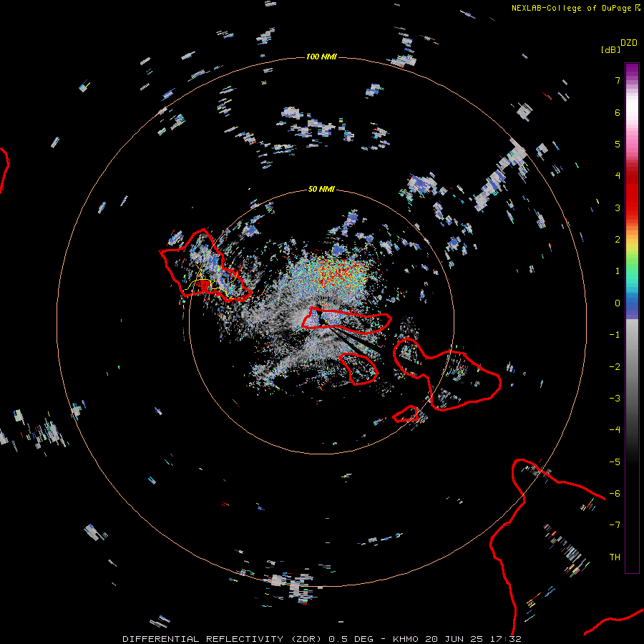Click the -1 value on color scale
Screen dimensions: 644x644
pyautogui.click(x=615, y=335)
